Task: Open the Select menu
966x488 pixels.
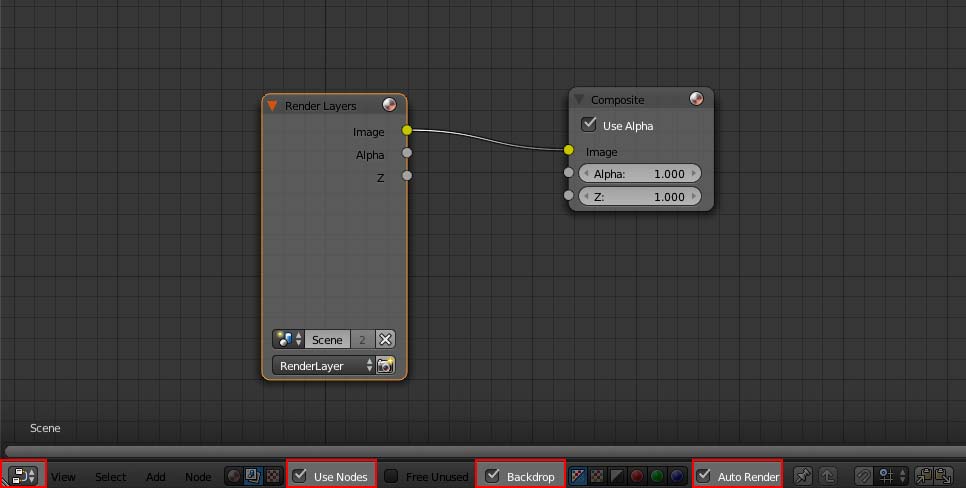Action: click(110, 477)
